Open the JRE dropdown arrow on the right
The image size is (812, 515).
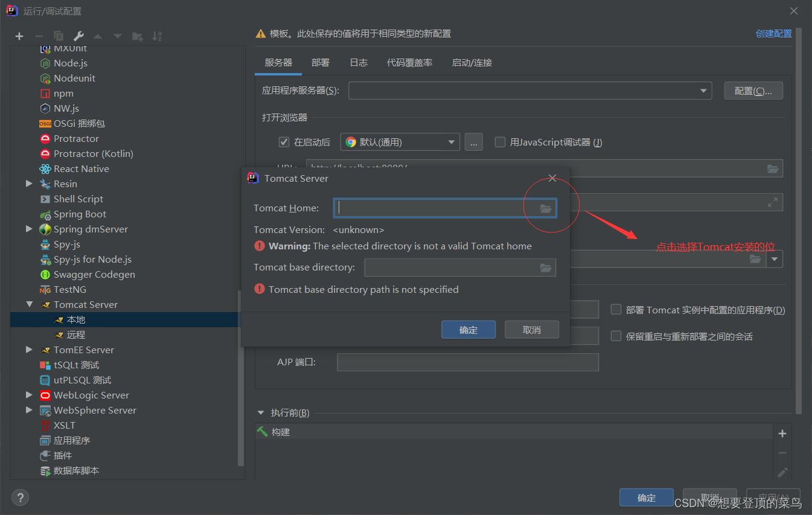(x=775, y=259)
